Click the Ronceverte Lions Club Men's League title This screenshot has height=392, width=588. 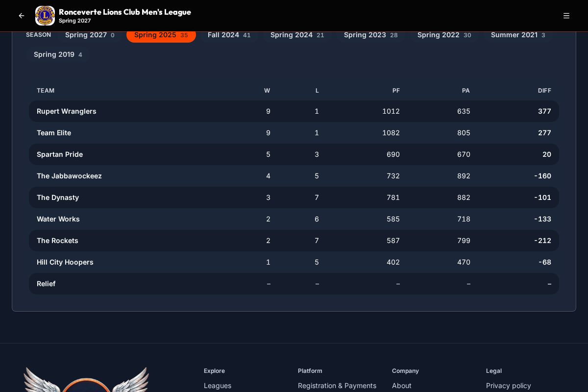coord(125,12)
